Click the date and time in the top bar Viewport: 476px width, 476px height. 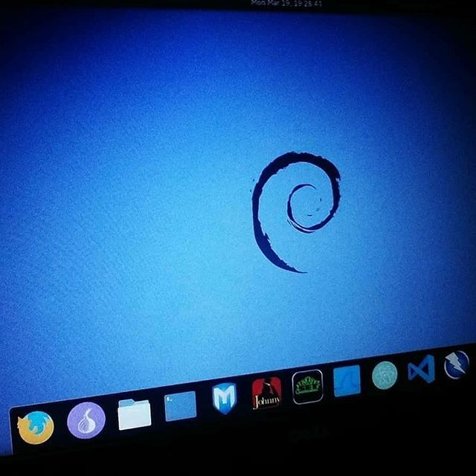286,3
